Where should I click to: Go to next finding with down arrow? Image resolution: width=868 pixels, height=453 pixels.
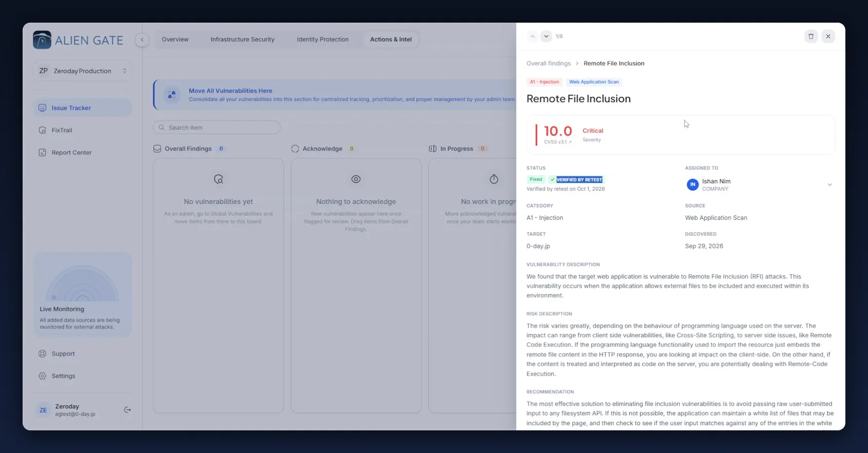click(546, 37)
